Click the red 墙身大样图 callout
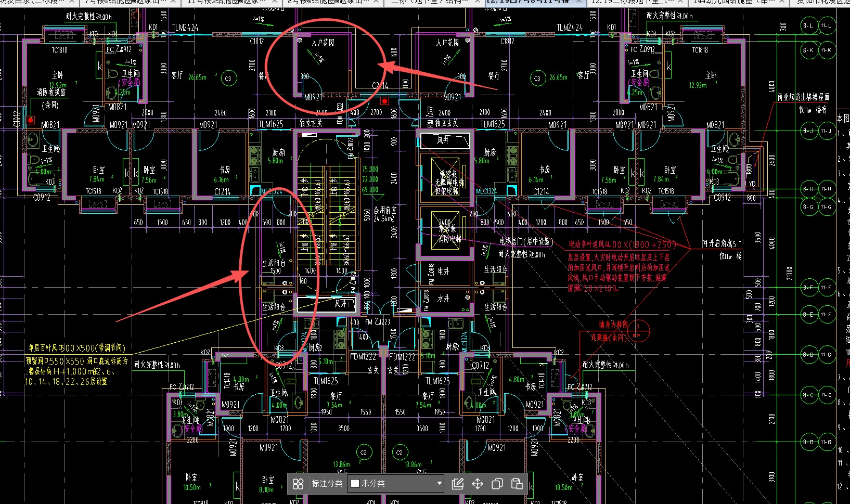The height and width of the screenshot is (504, 850). click(613, 325)
